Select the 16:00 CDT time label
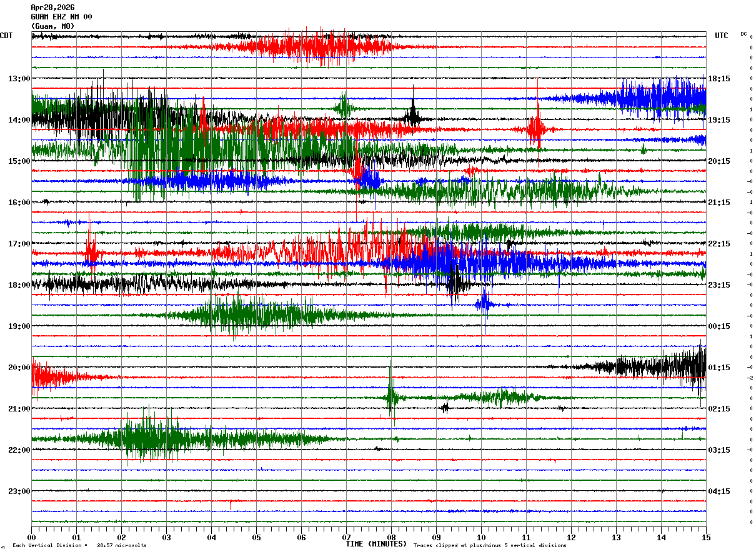This screenshot has width=756, height=554. [19, 203]
